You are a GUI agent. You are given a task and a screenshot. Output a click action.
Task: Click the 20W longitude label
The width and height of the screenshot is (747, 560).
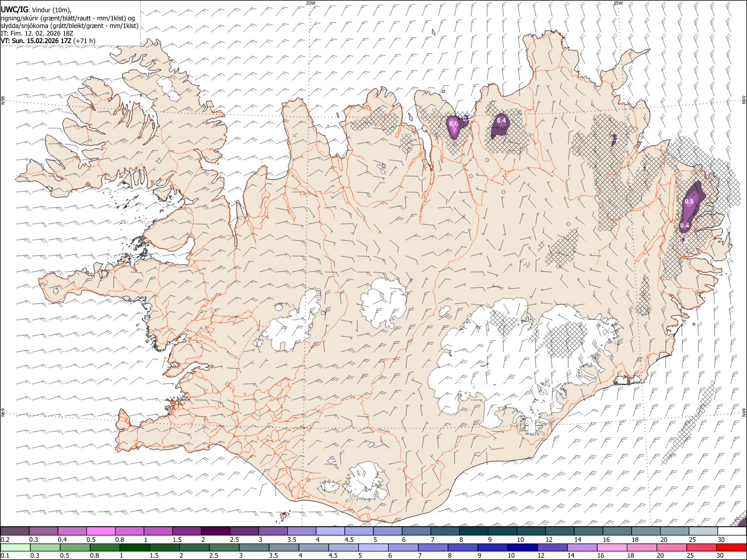click(x=310, y=3)
